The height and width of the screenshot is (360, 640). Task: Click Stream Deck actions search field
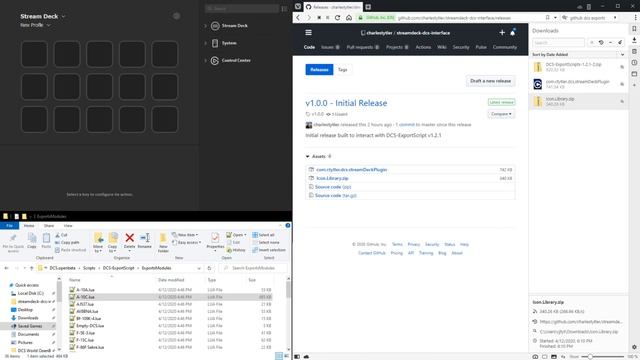click(x=242, y=9)
